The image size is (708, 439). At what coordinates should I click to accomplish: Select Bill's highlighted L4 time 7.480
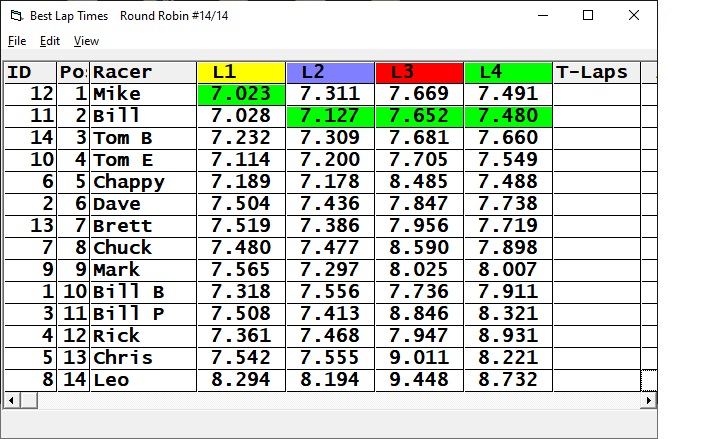point(508,116)
